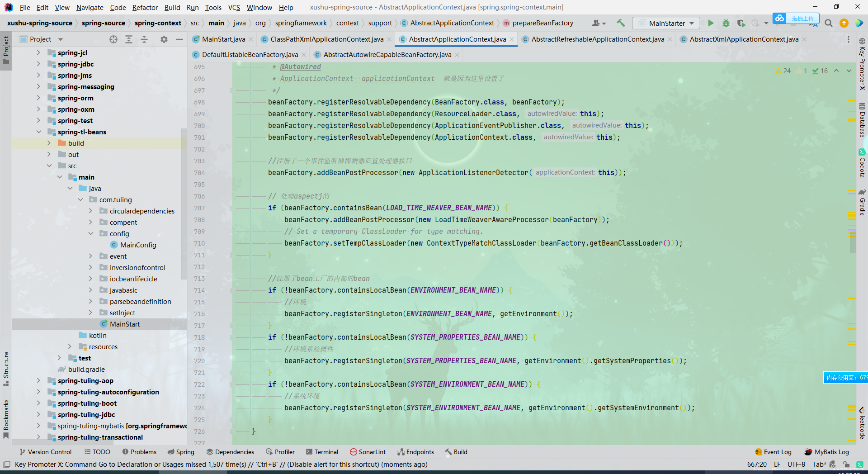Collapse the spring-tl-beans module
The image size is (868, 474).
(39, 132)
